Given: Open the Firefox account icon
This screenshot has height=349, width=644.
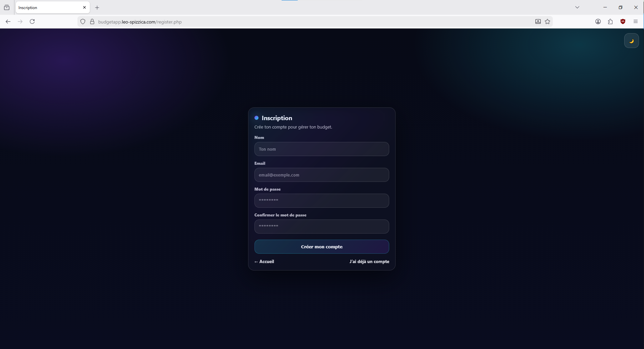Looking at the screenshot, I should click(x=598, y=21).
